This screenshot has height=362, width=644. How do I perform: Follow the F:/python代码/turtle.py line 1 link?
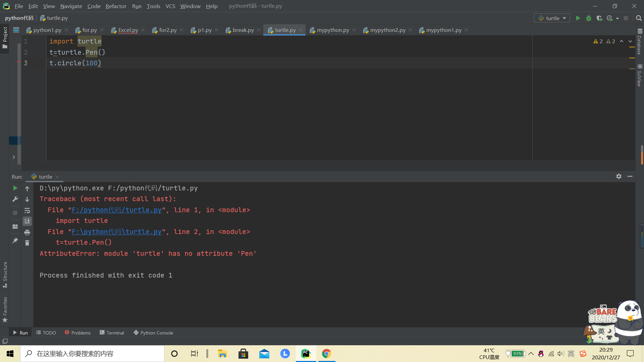(x=116, y=210)
